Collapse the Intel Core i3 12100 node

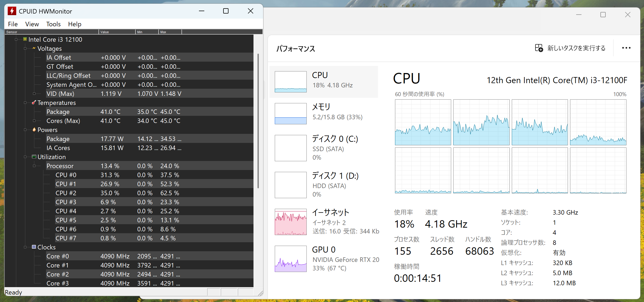[x=16, y=40]
